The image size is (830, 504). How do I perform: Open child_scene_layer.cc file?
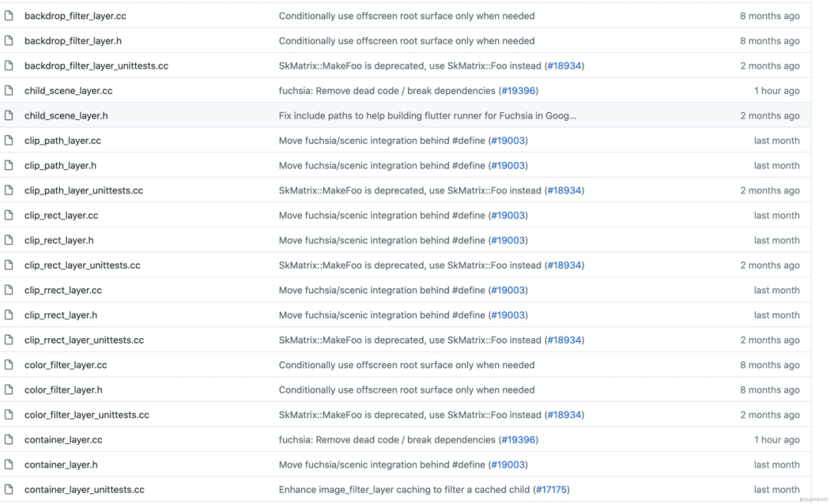68,91
